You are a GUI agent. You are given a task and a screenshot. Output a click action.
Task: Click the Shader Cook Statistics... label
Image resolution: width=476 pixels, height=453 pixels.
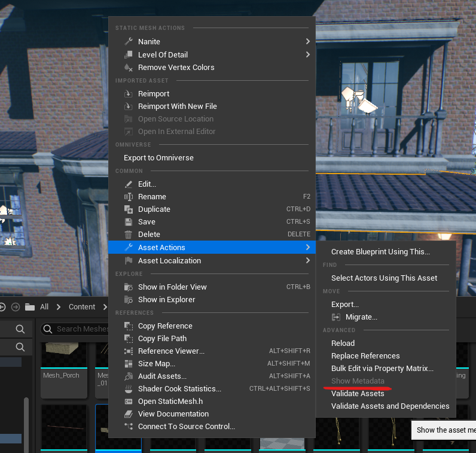[x=179, y=389]
